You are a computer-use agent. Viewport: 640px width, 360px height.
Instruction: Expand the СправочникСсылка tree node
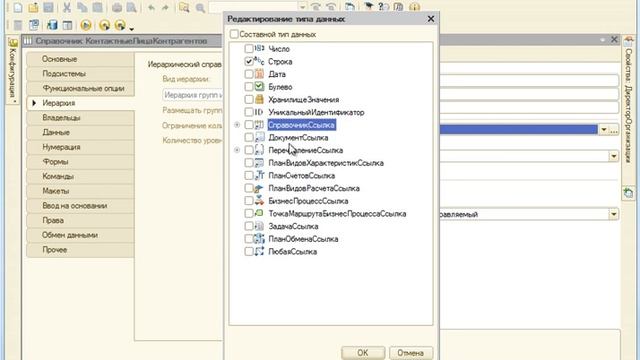coord(237,125)
